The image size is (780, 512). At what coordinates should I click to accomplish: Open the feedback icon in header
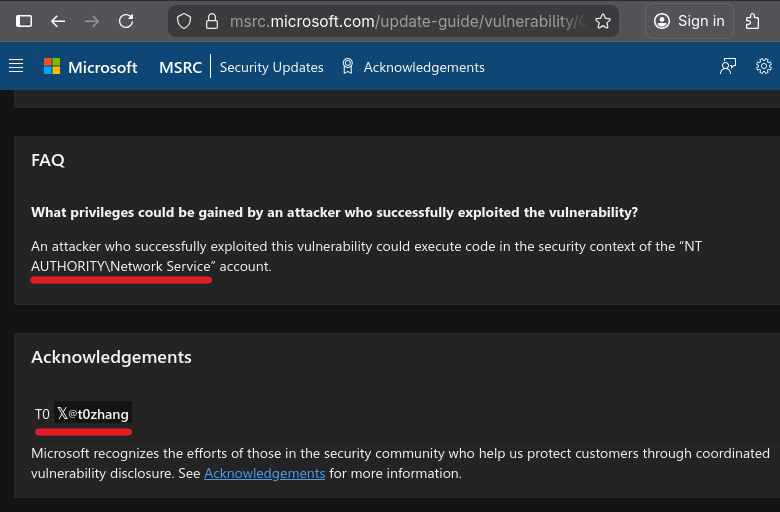click(x=728, y=67)
